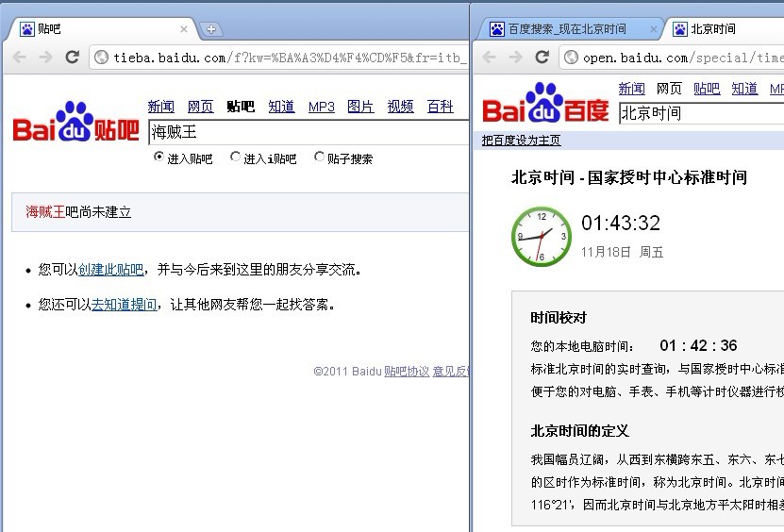
Task: Click the 创建此贴吧 link
Action: 110,270
